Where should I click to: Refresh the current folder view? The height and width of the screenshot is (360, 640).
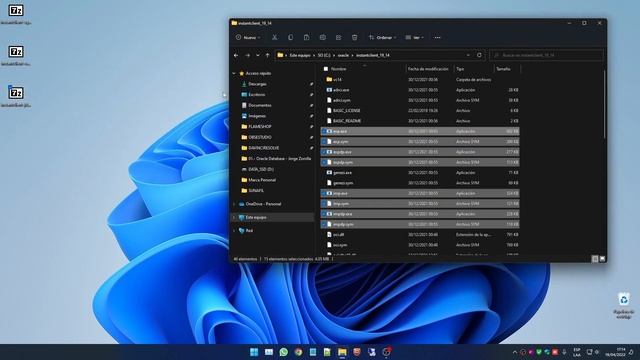tap(479, 55)
